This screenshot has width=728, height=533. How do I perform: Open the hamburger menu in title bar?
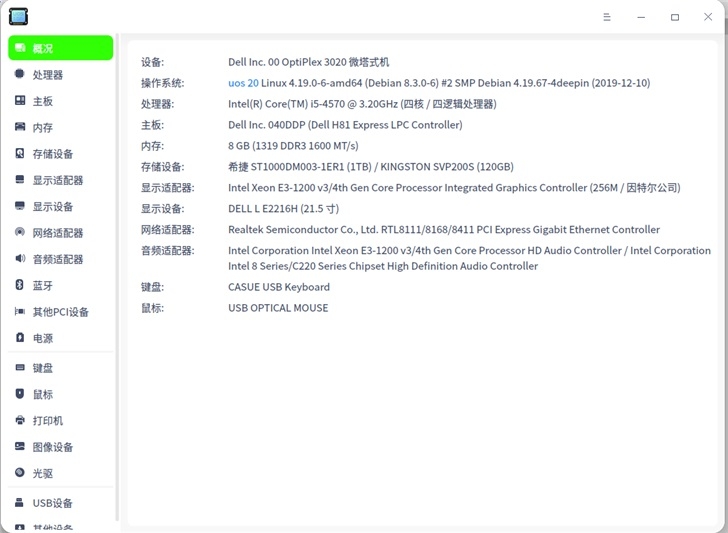(607, 17)
